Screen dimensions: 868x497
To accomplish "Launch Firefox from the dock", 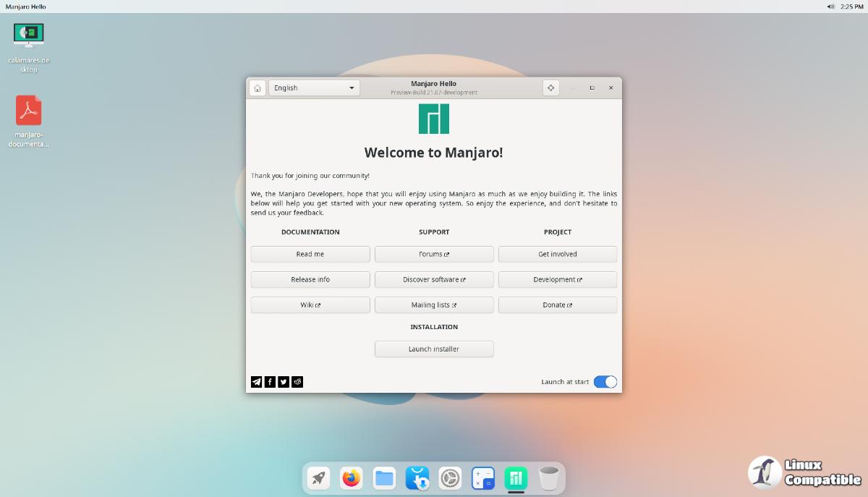I will (x=352, y=478).
